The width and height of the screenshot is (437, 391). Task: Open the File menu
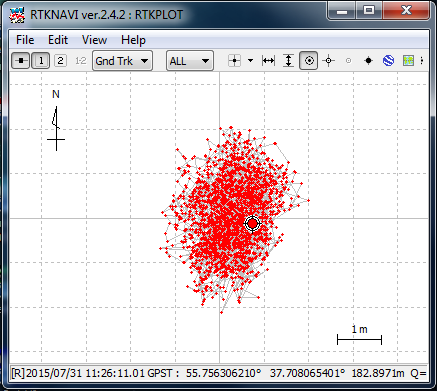point(25,40)
